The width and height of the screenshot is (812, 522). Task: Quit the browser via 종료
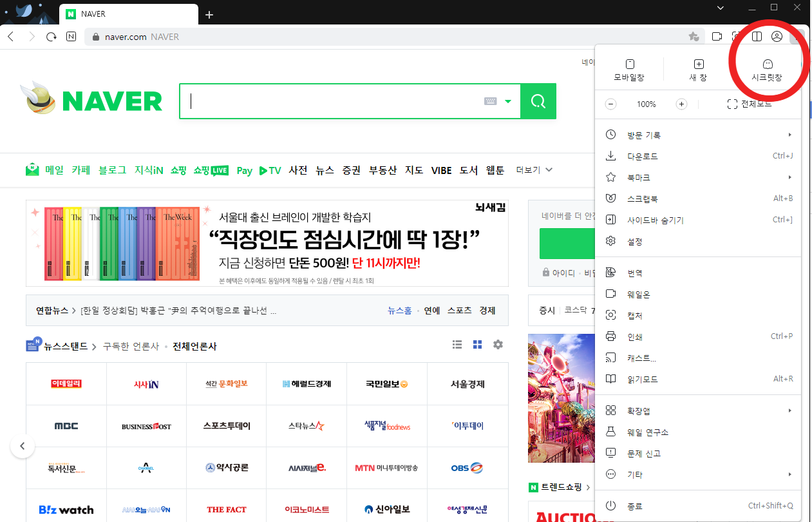(699, 507)
